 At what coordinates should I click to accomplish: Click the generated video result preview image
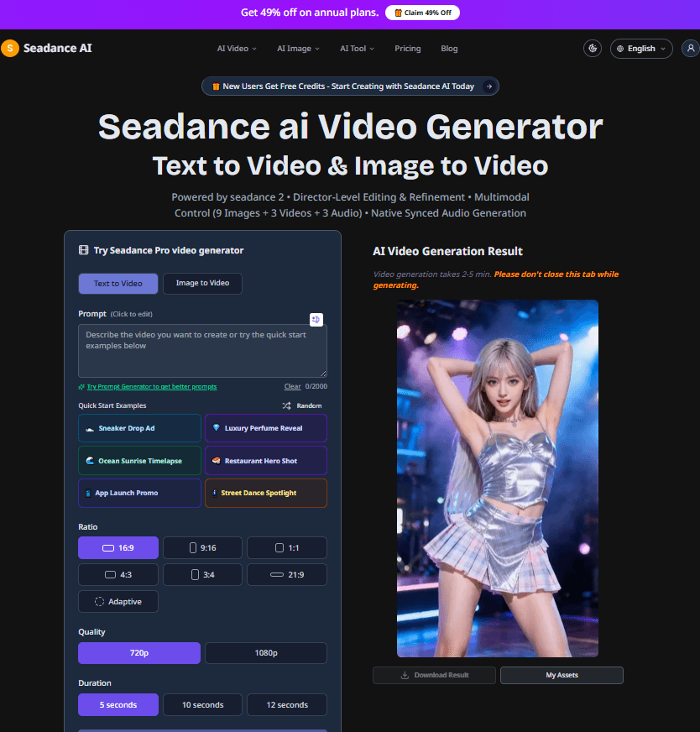pos(498,478)
